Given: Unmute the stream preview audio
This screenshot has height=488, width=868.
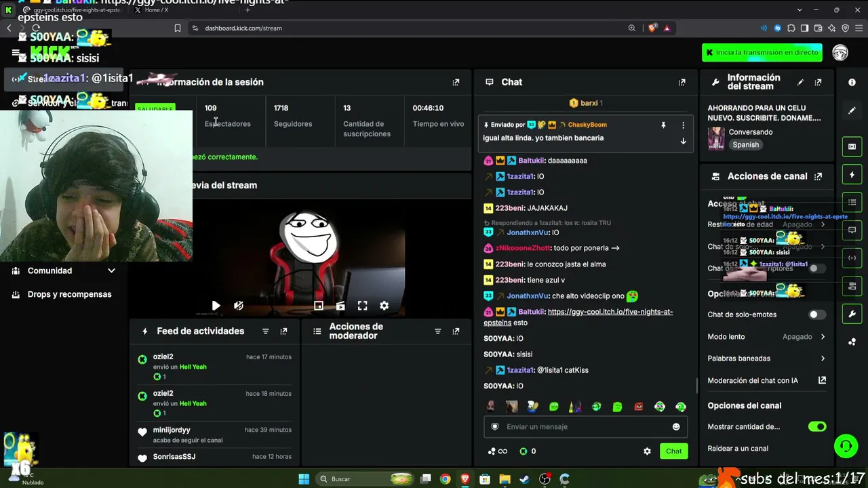Looking at the screenshot, I should (x=238, y=306).
